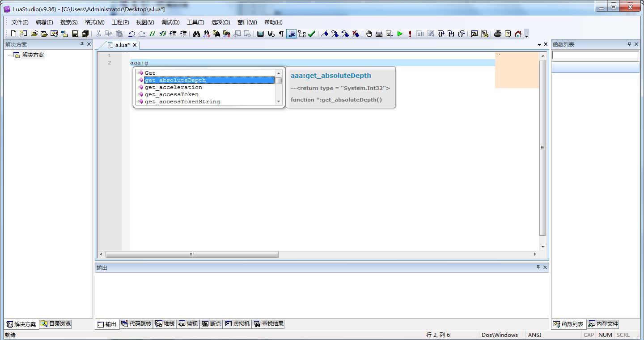The height and width of the screenshot is (340, 644).
Task: Toggle bookmark with blue flag icon
Action: coord(325,34)
